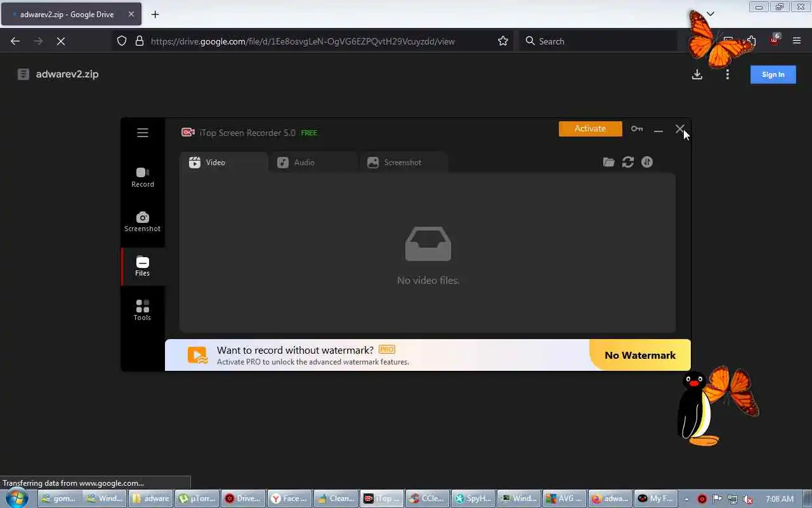Select the Files section in sidebar
This screenshot has height=508, width=812.
[x=143, y=266]
